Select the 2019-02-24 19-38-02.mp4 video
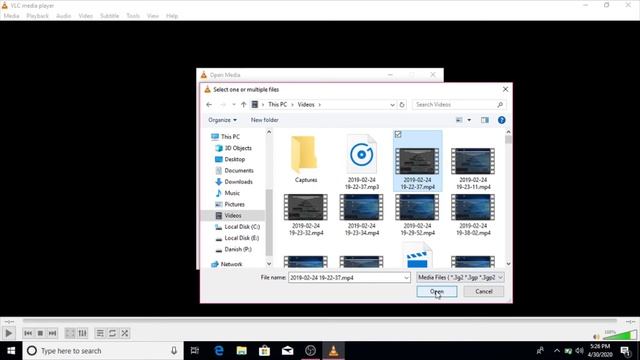This screenshot has height=360, width=640. 473,215
